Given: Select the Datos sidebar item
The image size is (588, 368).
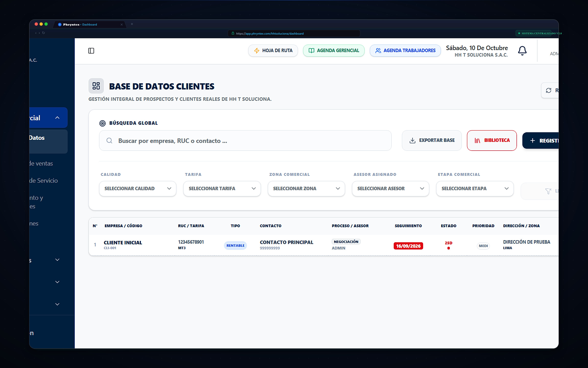Looking at the screenshot, I should click(x=48, y=142).
